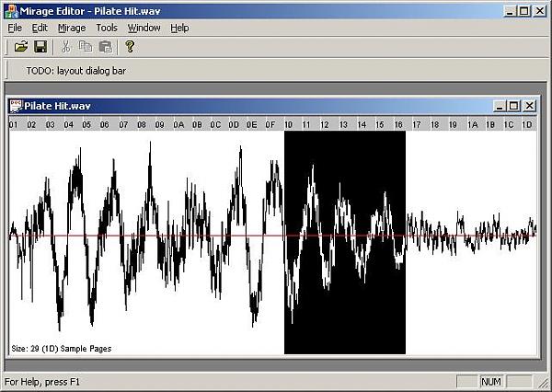Select sample page marker 1A
The height and width of the screenshot is (392, 552).
(473, 124)
